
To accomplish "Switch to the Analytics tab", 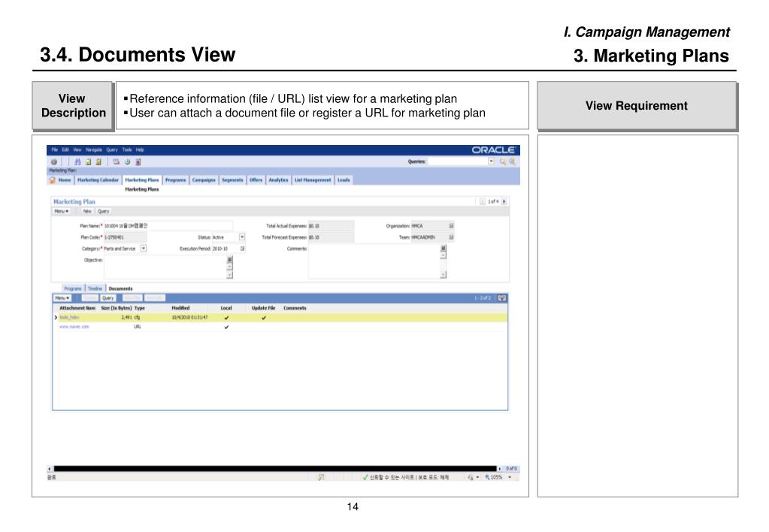I will click(x=279, y=180).
